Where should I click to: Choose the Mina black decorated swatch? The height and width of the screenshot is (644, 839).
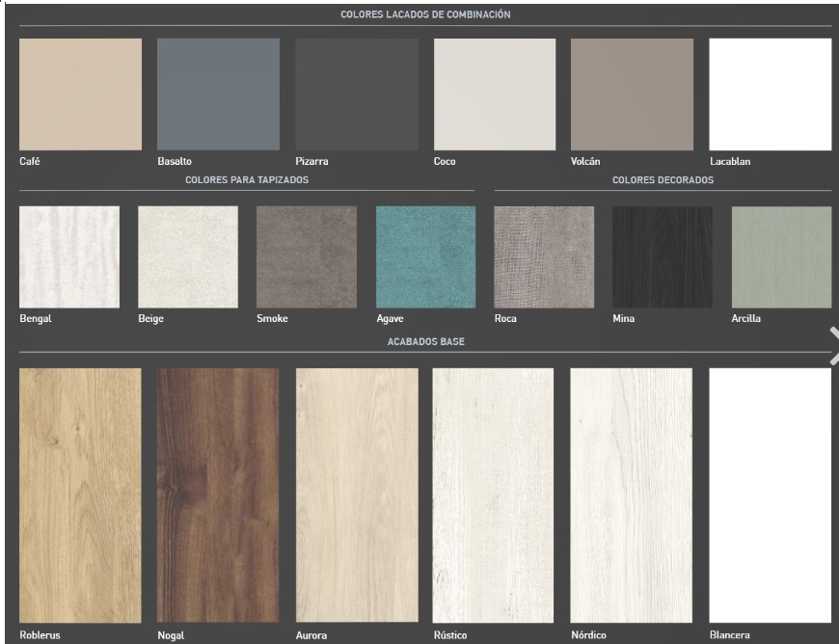click(x=663, y=256)
